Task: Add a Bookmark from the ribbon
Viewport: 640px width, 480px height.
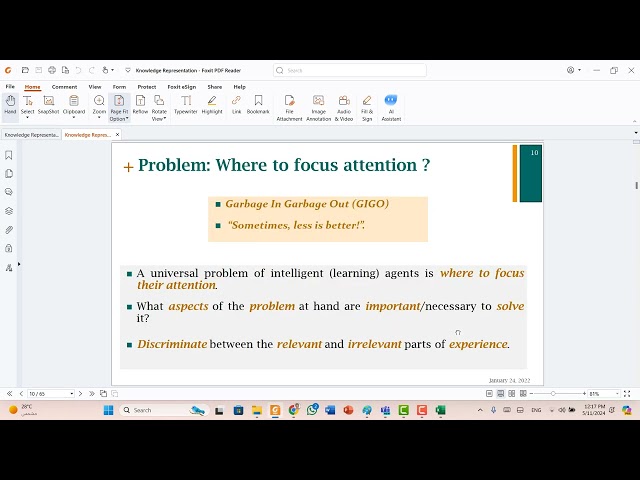Action: click(258, 105)
